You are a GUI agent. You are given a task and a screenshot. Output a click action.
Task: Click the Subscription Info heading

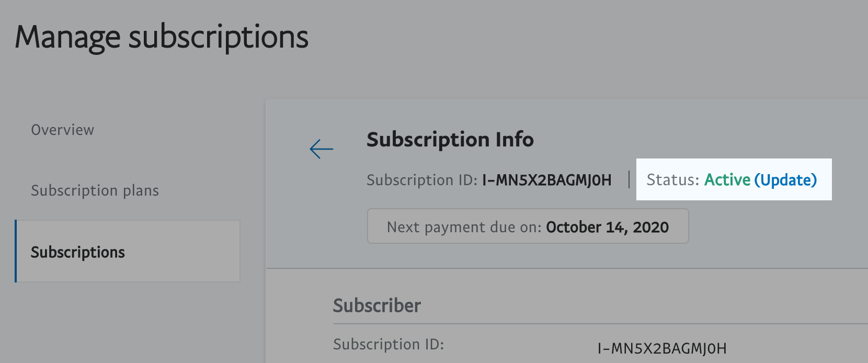[x=450, y=140]
